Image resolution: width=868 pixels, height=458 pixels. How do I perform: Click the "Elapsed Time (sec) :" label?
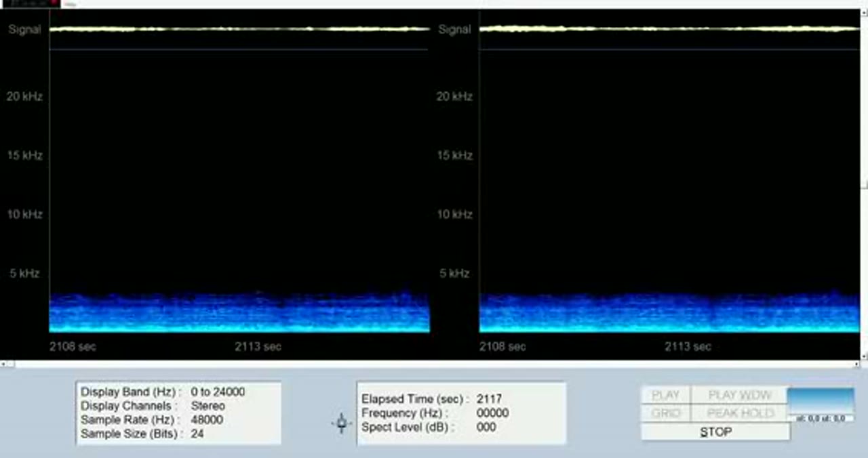[414, 399]
